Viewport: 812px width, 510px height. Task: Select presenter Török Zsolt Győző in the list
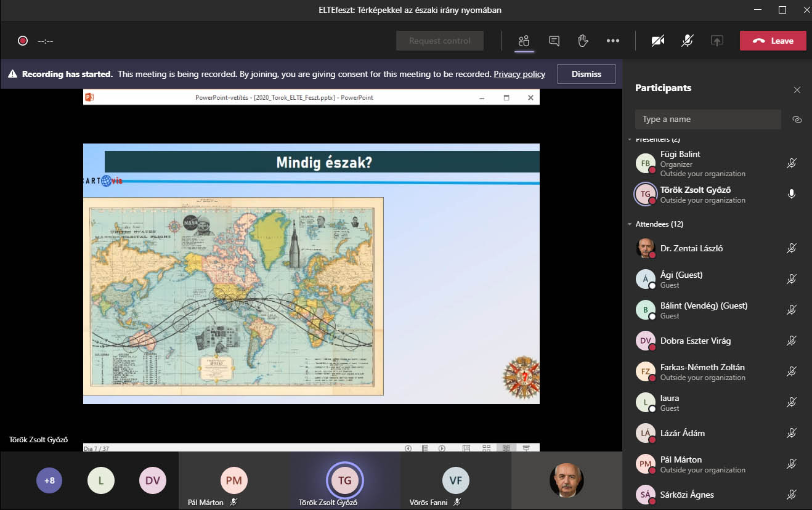717,194
